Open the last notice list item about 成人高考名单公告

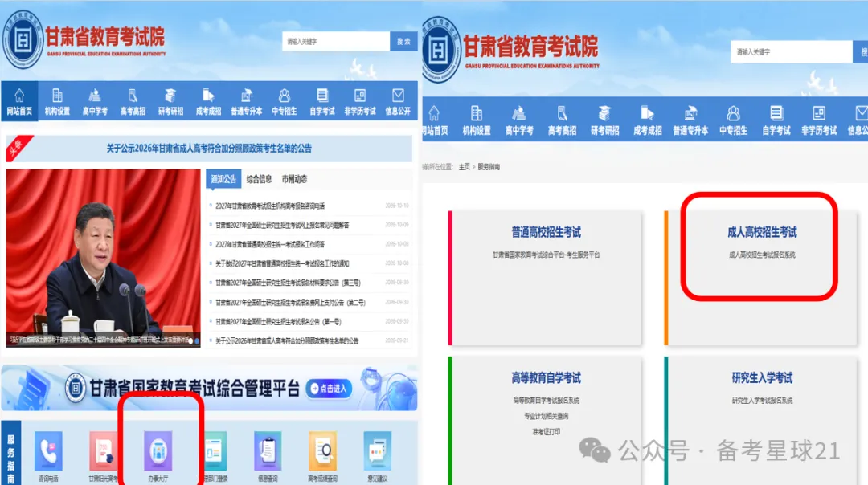point(287,340)
